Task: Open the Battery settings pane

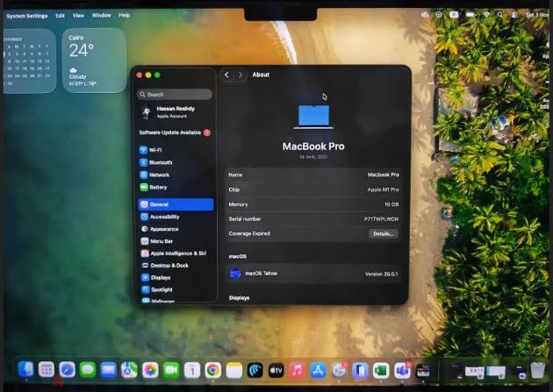Action: point(158,187)
